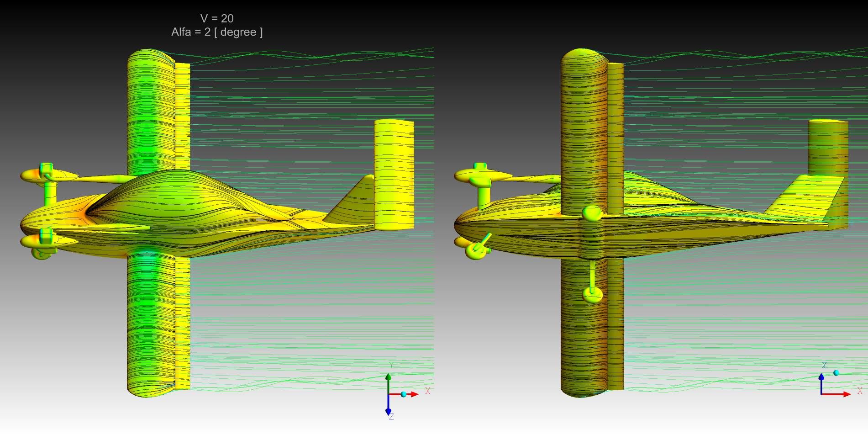Click the "V = 20" velocity label

pos(217,18)
